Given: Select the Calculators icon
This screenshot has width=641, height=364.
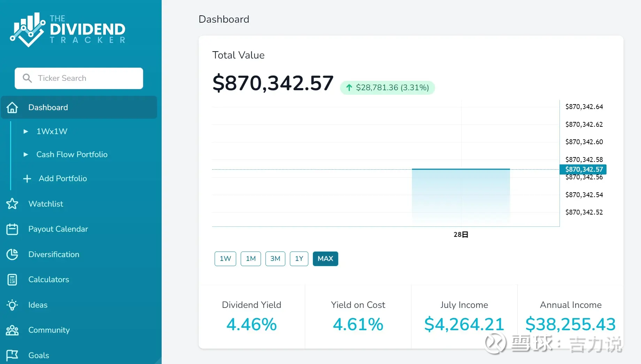Looking at the screenshot, I should tap(13, 279).
